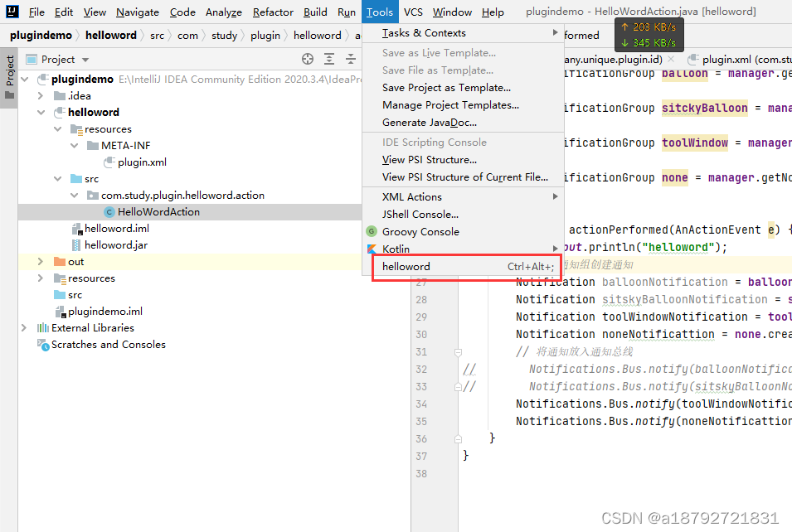Image resolution: width=792 pixels, height=532 pixels.
Task: Click the sitckyBalloon variable in editor
Action: 705,108
